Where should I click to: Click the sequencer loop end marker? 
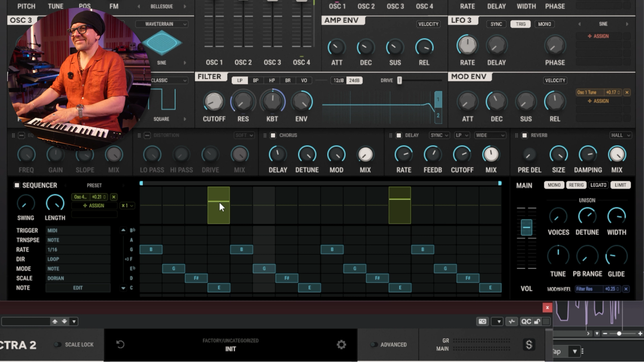500,183
